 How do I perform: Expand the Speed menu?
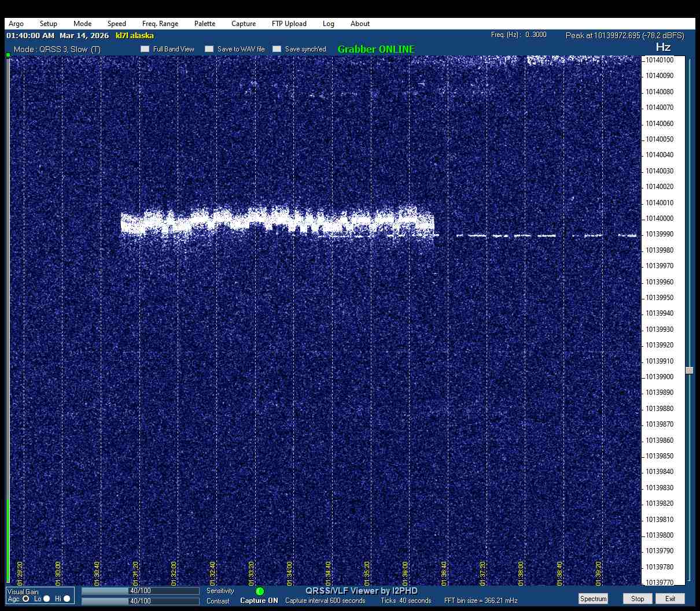pyautogui.click(x=116, y=24)
